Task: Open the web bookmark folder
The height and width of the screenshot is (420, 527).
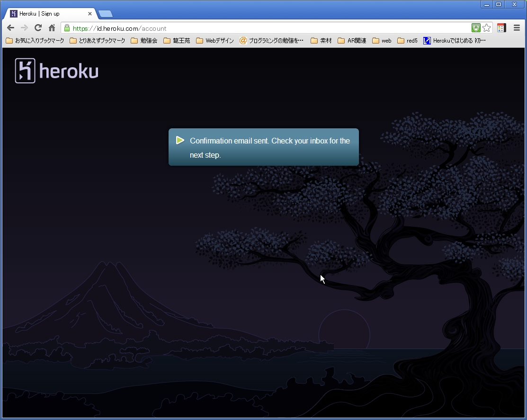Action: click(x=382, y=41)
